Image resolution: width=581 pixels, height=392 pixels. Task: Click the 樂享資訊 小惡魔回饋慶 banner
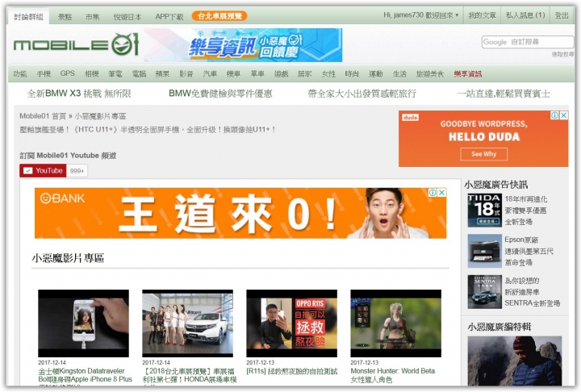click(243, 45)
